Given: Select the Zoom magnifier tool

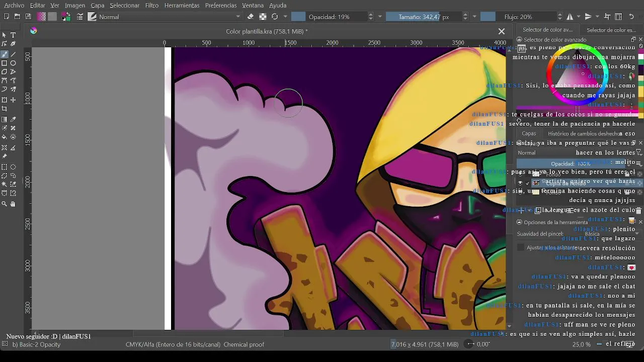Looking at the screenshot, I should [x=5, y=204].
